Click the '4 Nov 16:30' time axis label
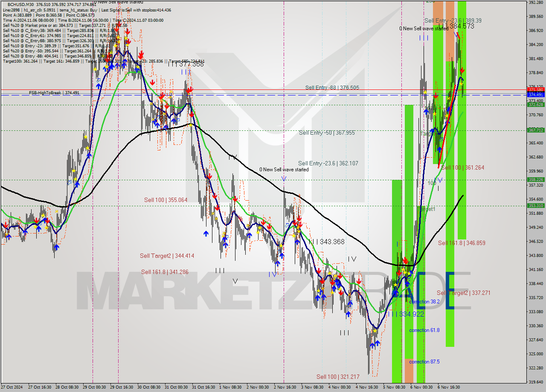 tap(367, 387)
